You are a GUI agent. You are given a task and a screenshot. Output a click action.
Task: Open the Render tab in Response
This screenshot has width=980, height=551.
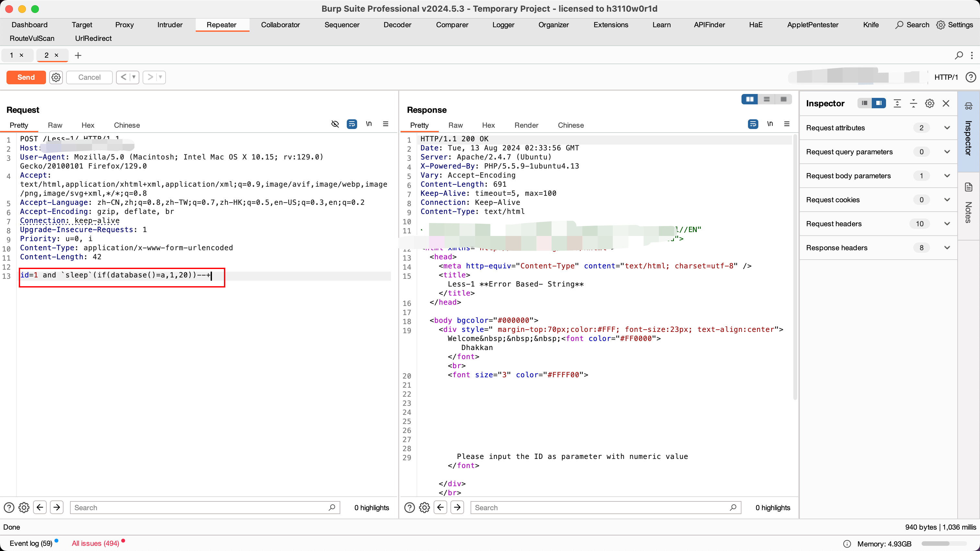coord(526,125)
